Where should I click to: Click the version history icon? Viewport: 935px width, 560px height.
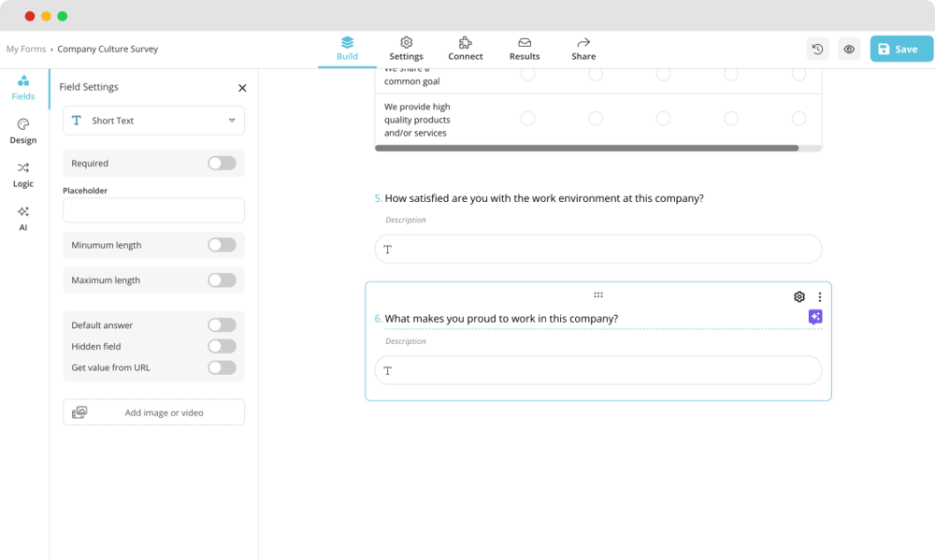tap(817, 50)
